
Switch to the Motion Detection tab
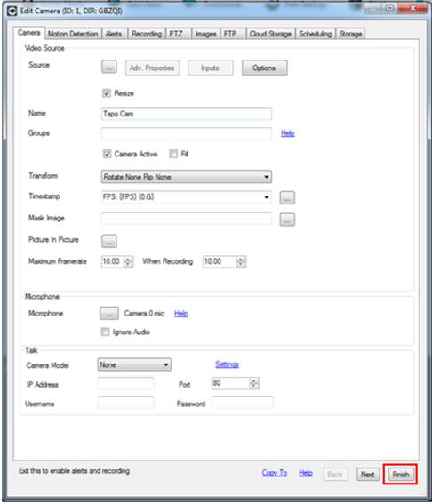pyautogui.click(x=73, y=34)
